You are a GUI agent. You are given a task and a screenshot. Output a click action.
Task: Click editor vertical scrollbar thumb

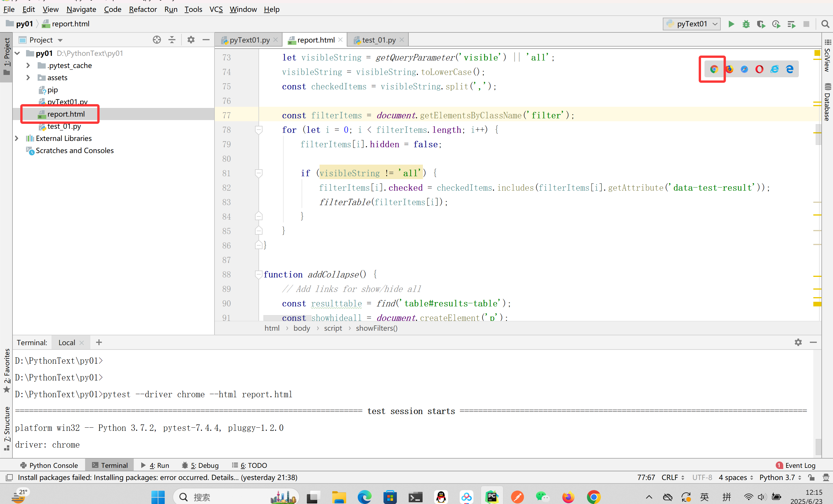coord(818,134)
